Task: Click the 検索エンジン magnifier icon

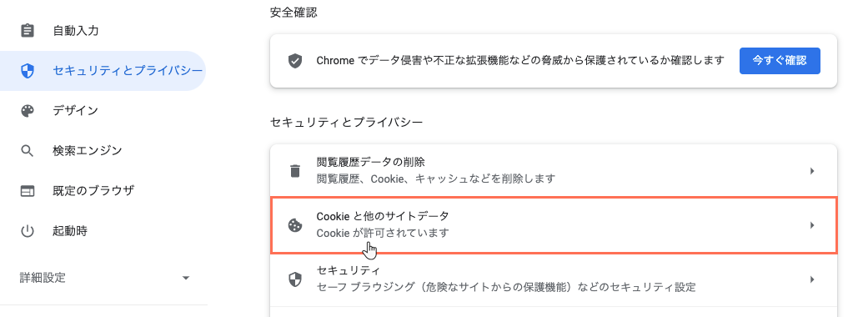Action: click(x=28, y=151)
